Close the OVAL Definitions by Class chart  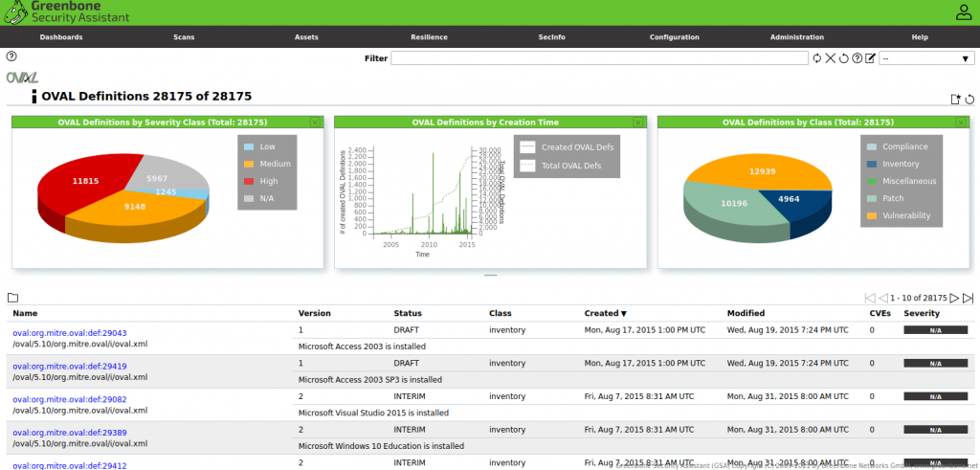pos(961,123)
